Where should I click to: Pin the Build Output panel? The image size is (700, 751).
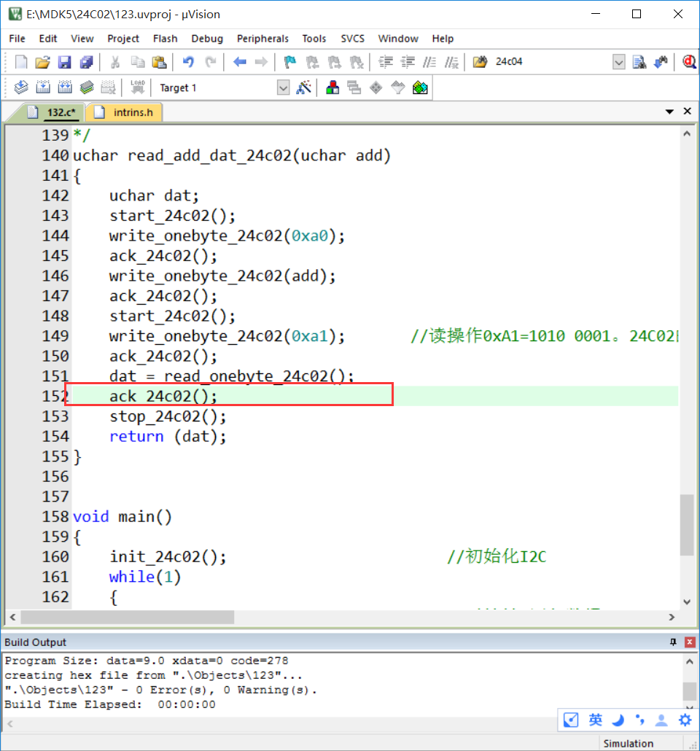click(673, 642)
